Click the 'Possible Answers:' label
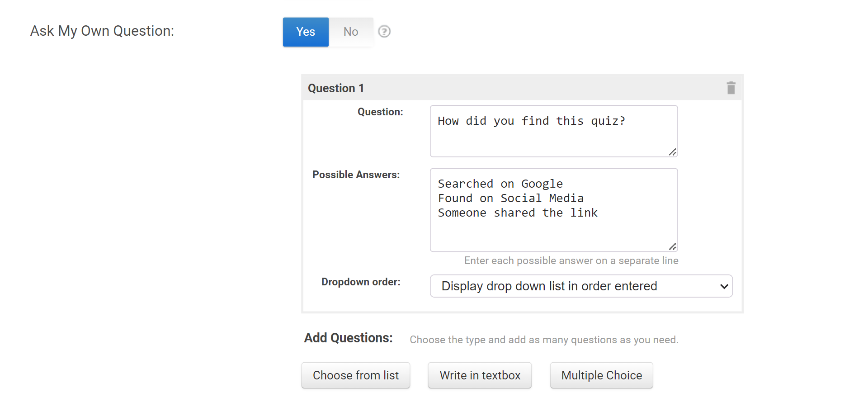The width and height of the screenshot is (868, 407). pos(356,175)
